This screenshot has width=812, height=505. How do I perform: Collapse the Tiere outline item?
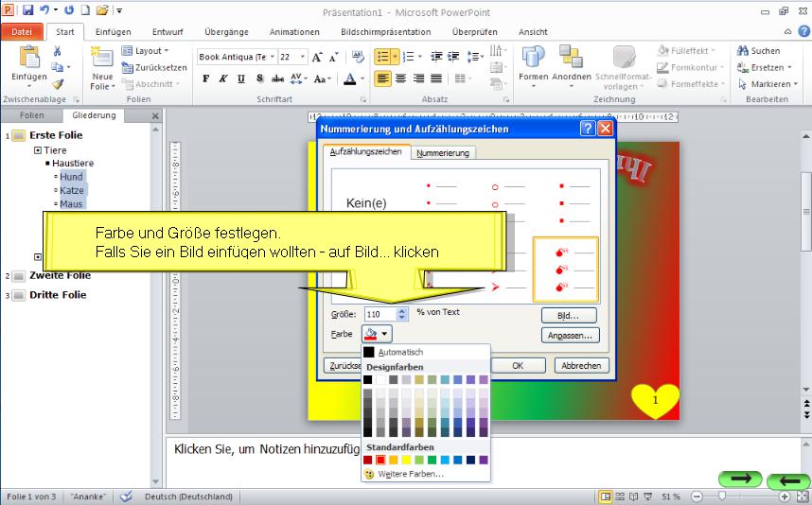click(38, 150)
